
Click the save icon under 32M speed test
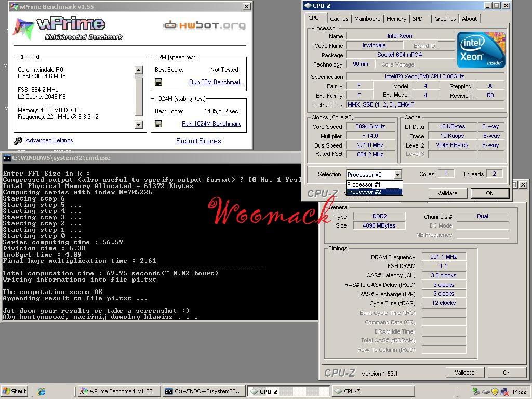(x=158, y=82)
